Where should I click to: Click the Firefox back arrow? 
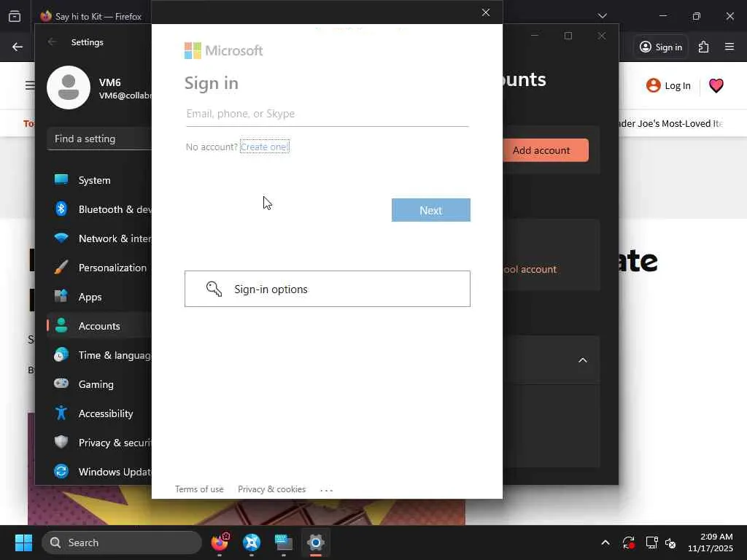pyautogui.click(x=18, y=47)
